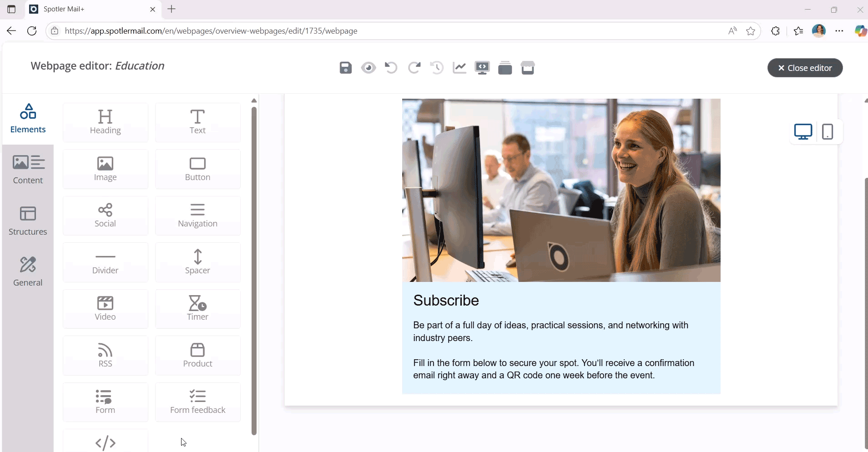Viewport: 868px width, 452px height.
Task: Switch to mobile preview mode
Action: pos(827,131)
